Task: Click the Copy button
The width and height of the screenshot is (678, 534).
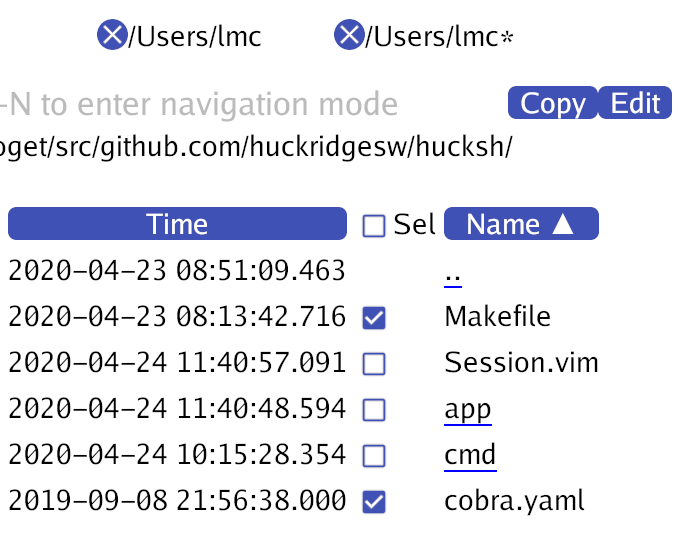Action: pyautogui.click(x=553, y=102)
